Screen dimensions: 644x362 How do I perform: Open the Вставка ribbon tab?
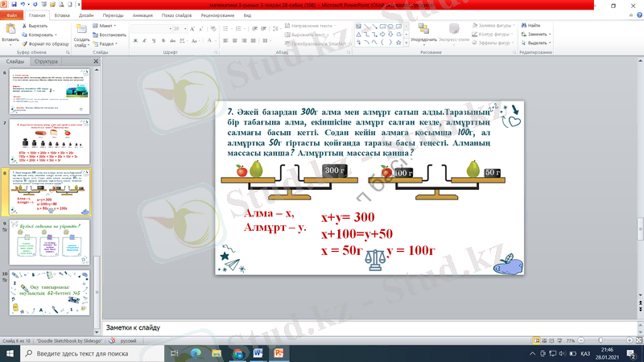point(61,15)
